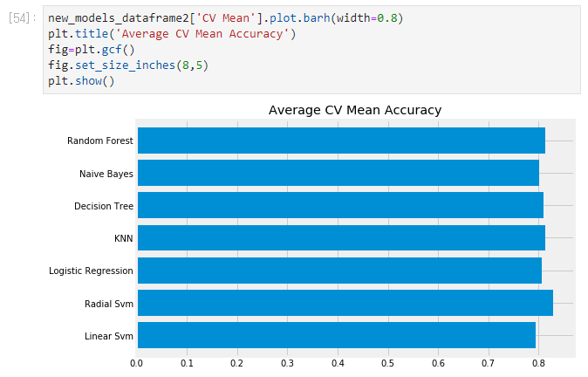The image size is (588, 377).
Task: Click the 0.2 x-axis tick label
Action: click(237, 364)
